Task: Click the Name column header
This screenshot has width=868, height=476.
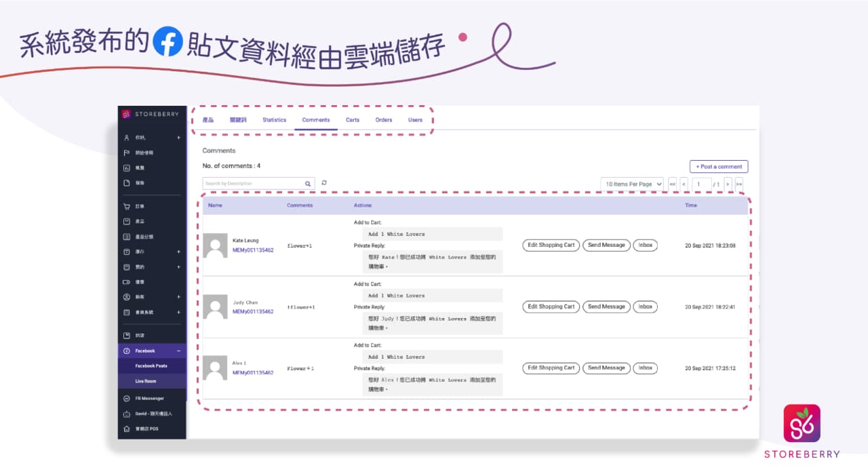Action: (x=215, y=205)
